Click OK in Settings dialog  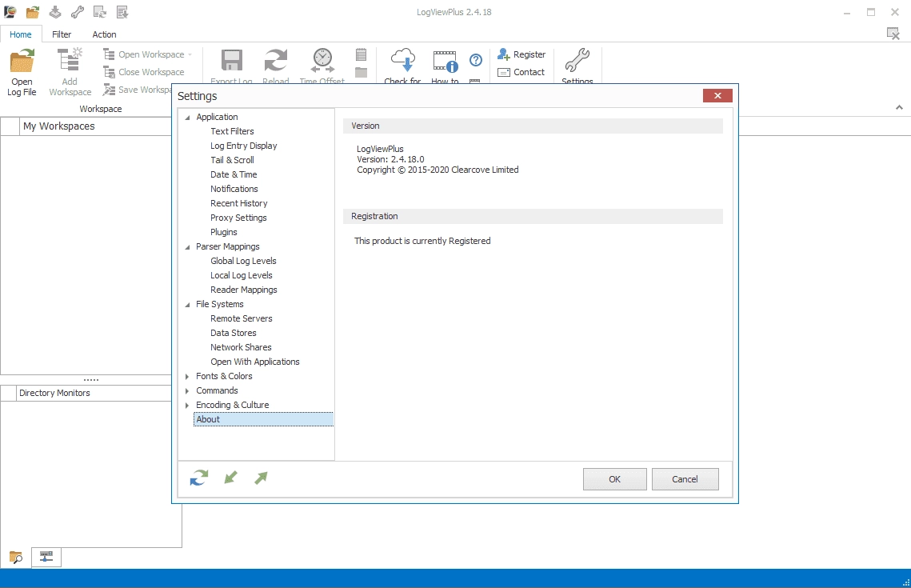pos(615,479)
